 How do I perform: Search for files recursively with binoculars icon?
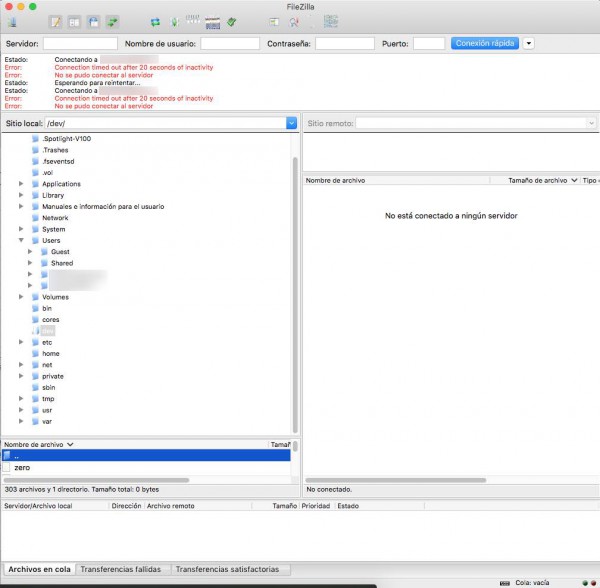coord(331,21)
